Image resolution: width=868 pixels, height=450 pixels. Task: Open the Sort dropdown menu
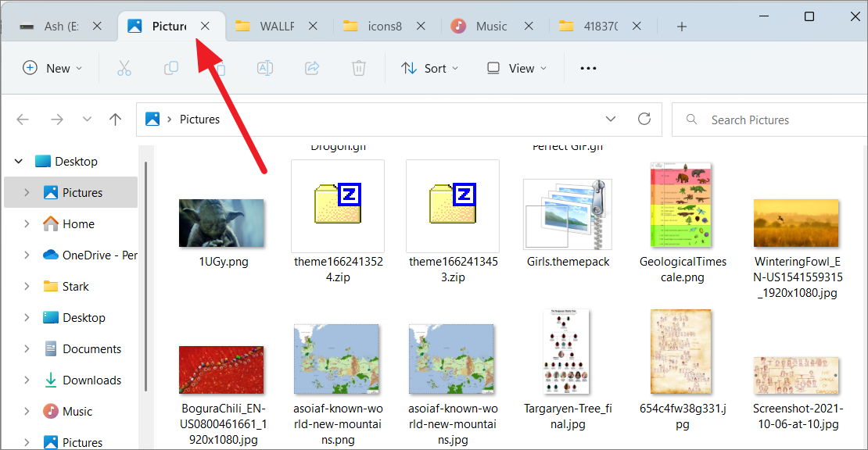coord(429,69)
